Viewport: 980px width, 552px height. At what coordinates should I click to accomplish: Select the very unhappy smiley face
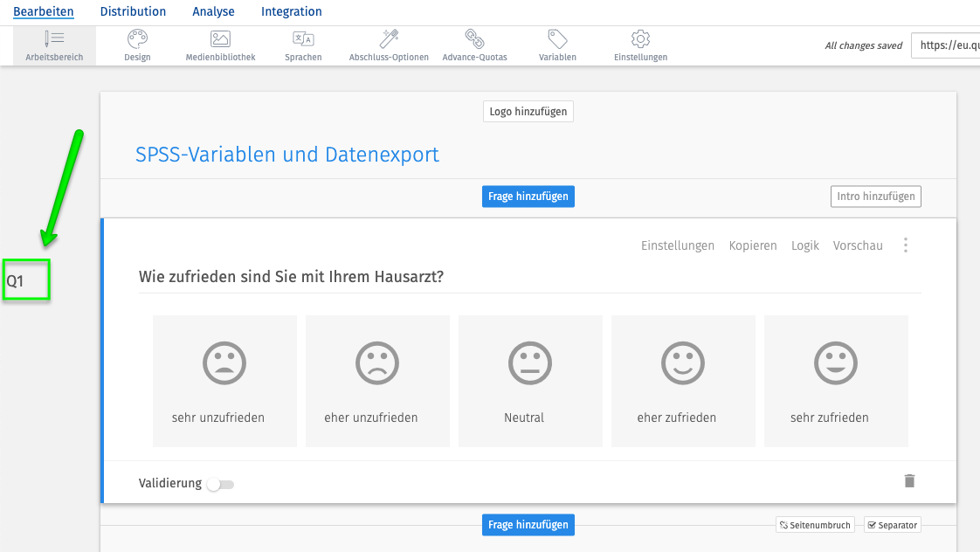tap(224, 363)
